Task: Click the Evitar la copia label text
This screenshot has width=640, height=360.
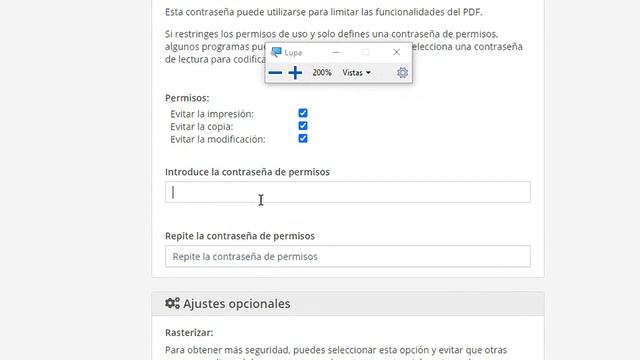Action: pos(202,127)
